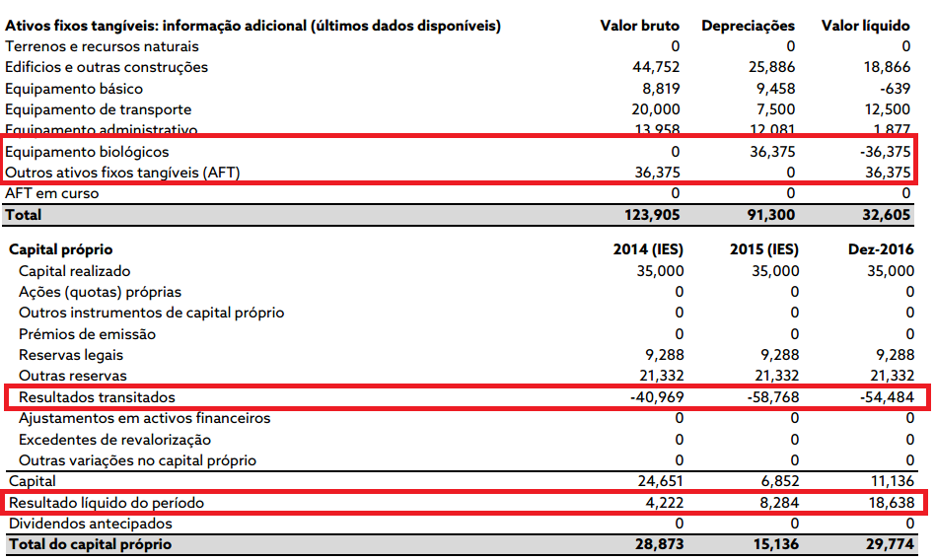Select 'Outros ativos fixos tangíveis (AFT)' label
This screenshot has width=935, height=560.
123,173
